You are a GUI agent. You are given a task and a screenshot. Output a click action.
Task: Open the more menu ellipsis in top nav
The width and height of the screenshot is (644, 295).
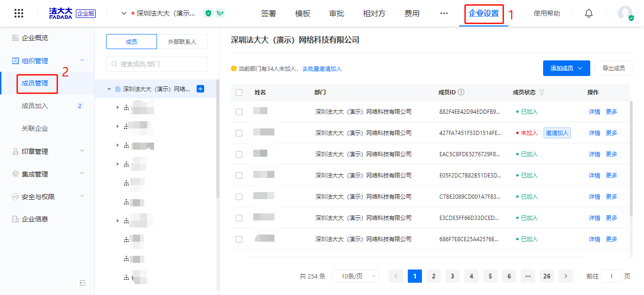[x=444, y=13]
